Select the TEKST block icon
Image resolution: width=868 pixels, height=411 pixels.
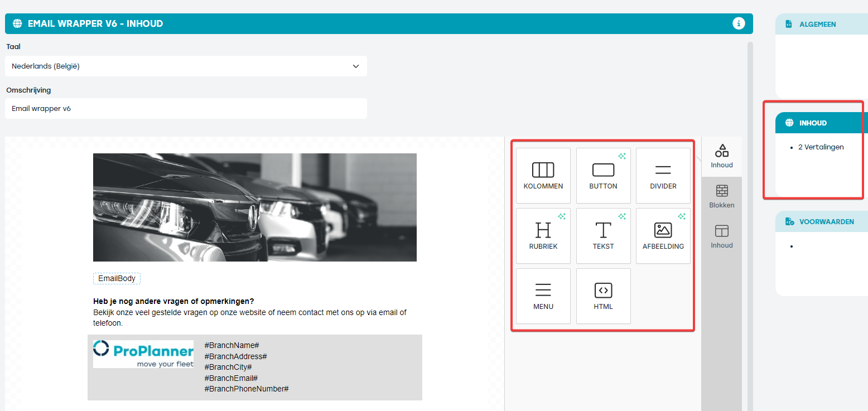pyautogui.click(x=603, y=235)
